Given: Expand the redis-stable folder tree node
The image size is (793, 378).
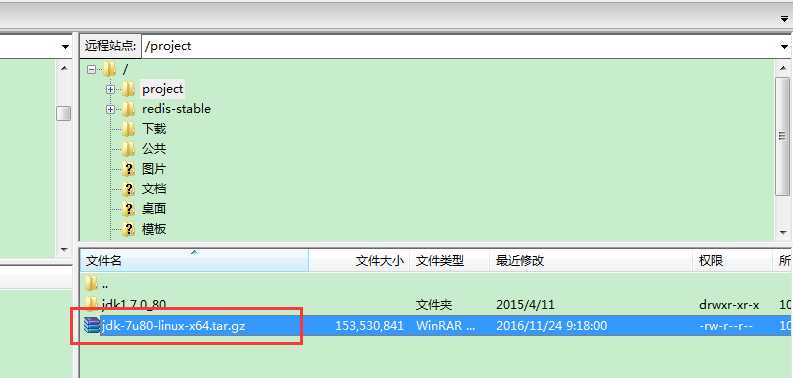Looking at the screenshot, I should (x=110, y=109).
